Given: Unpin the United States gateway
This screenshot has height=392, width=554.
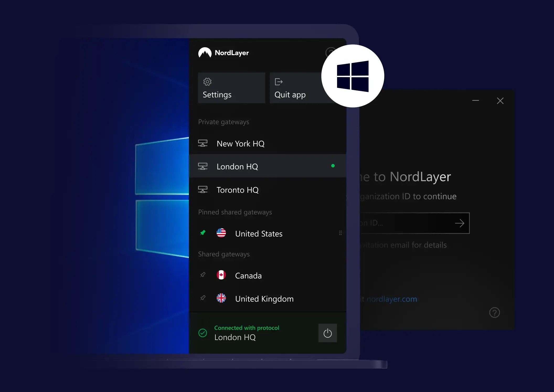Looking at the screenshot, I should point(203,233).
